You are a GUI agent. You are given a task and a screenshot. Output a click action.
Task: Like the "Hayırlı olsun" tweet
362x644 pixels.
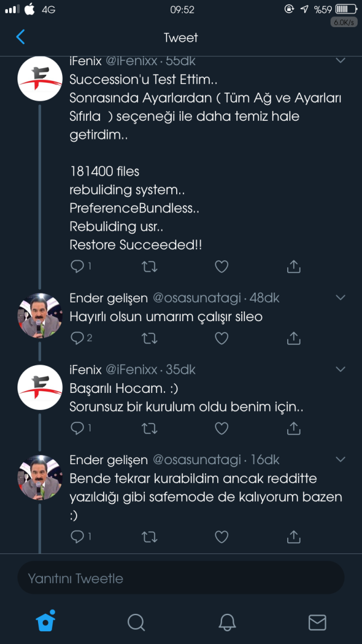[x=221, y=338]
